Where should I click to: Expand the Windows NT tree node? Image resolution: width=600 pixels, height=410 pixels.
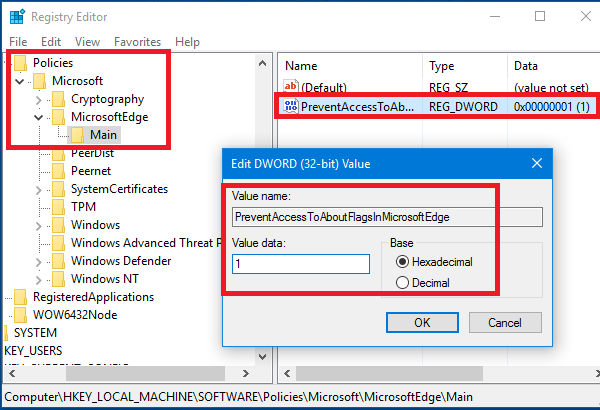point(38,279)
